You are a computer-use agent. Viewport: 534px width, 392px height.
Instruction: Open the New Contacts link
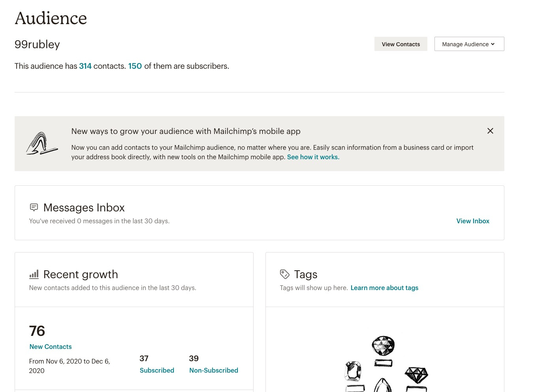pos(51,347)
